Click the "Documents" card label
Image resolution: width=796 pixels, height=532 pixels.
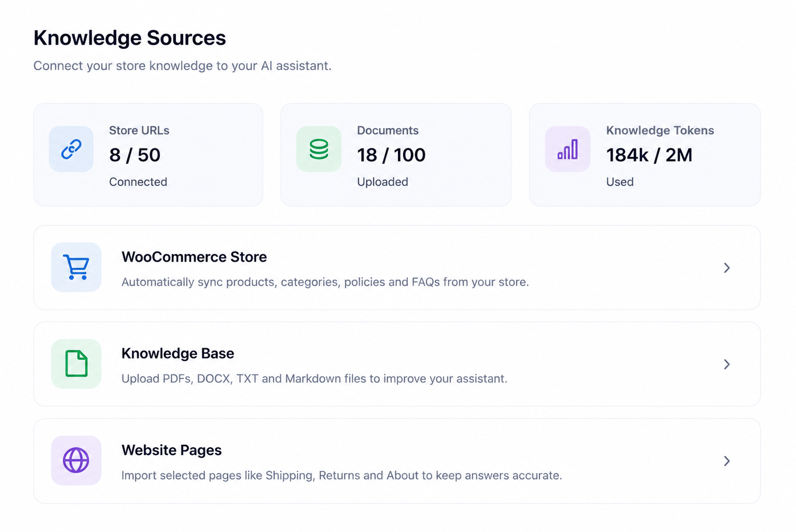pos(388,130)
